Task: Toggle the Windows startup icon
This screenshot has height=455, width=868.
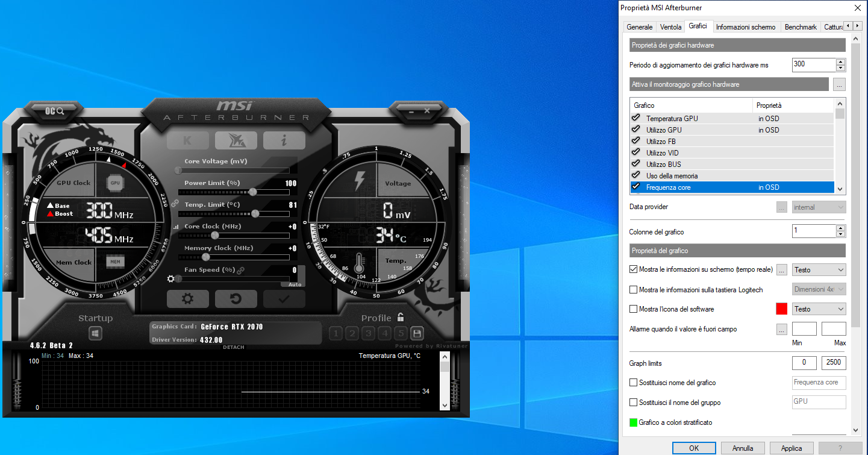Action: tap(96, 333)
